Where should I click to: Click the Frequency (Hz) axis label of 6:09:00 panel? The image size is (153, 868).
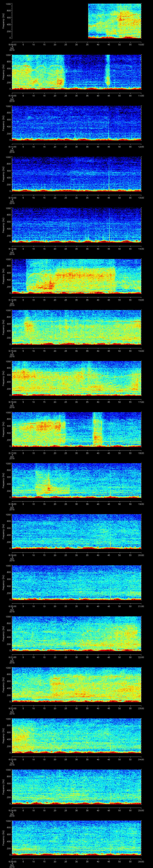pos(3,21)
